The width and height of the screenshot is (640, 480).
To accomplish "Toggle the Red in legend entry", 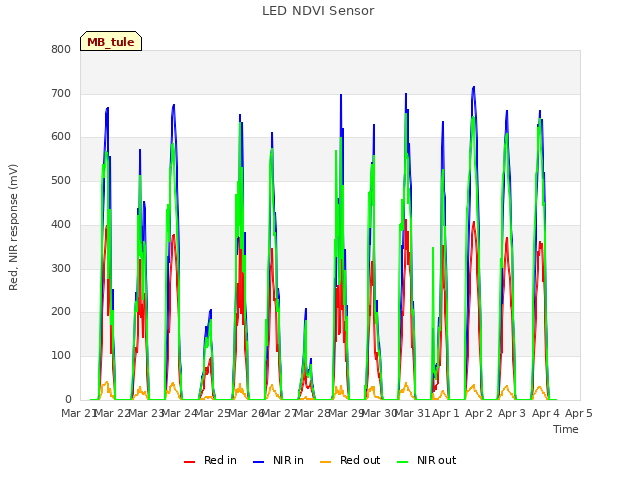I will 210,460.
